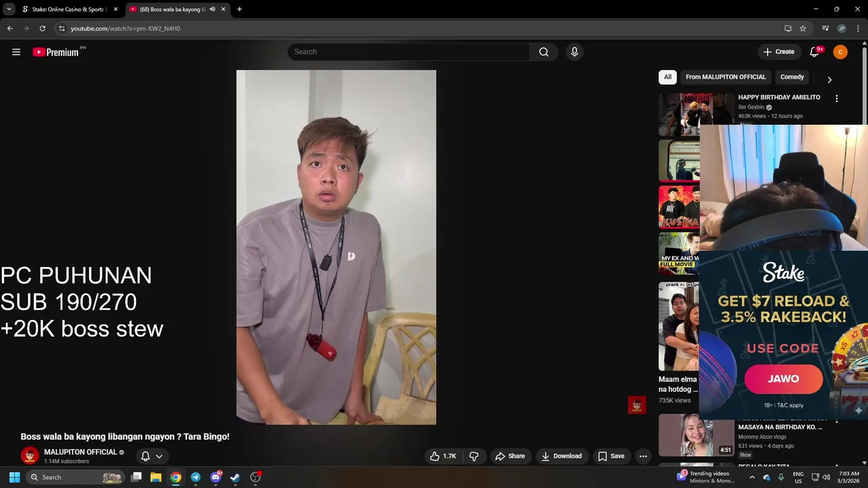Open Discord from the taskbar
This screenshot has height=488, width=868.
[216, 477]
